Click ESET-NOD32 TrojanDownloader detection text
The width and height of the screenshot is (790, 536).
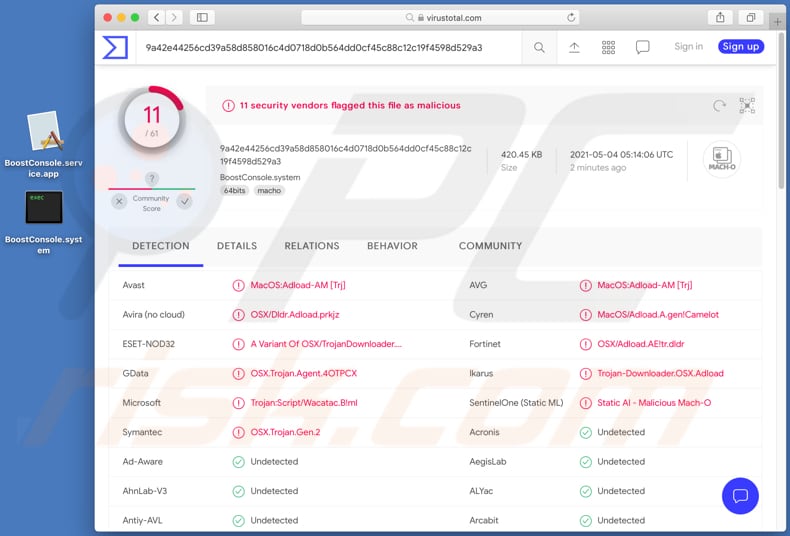click(x=326, y=344)
